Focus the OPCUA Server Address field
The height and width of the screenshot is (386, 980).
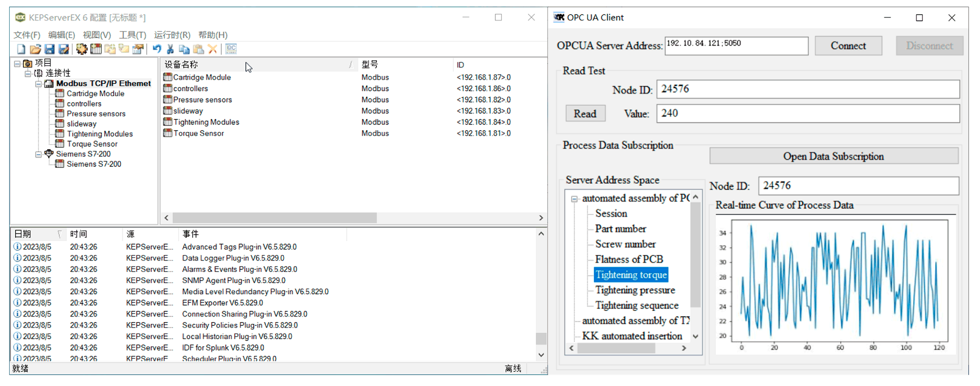tap(736, 46)
